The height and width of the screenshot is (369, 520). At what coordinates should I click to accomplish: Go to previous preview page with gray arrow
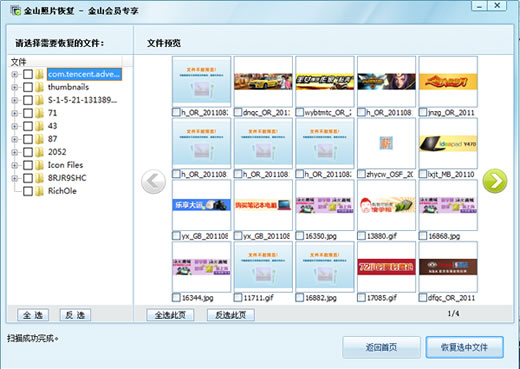[153, 182]
